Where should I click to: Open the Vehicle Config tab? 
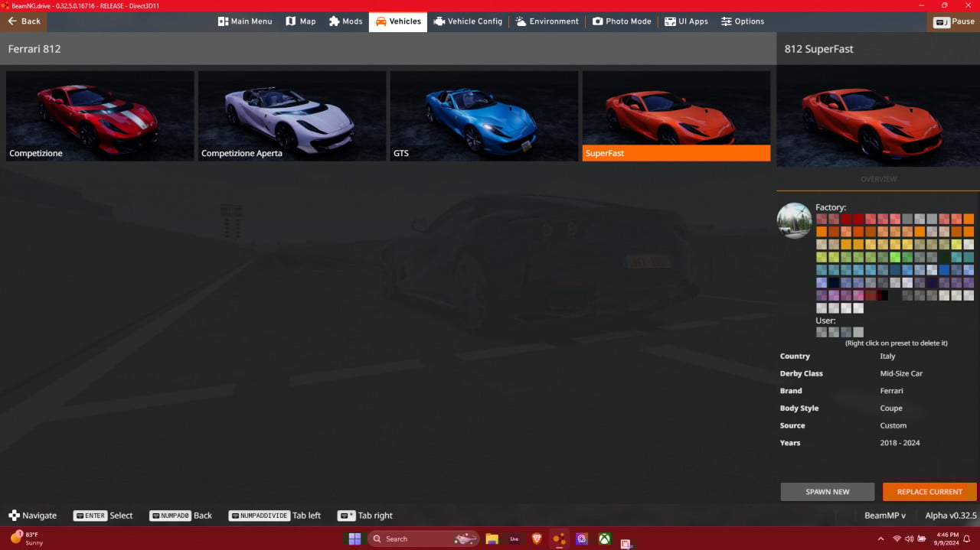pos(468,21)
